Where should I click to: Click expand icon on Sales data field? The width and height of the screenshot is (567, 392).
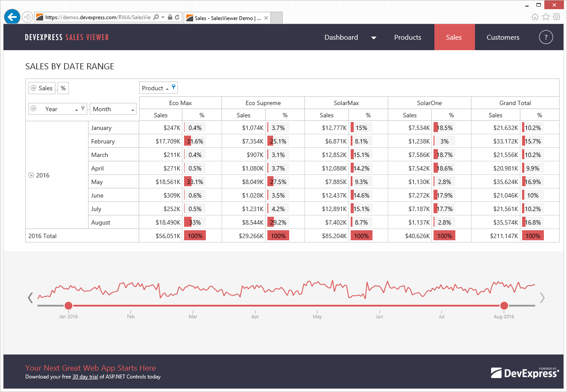[x=34, y=88]
